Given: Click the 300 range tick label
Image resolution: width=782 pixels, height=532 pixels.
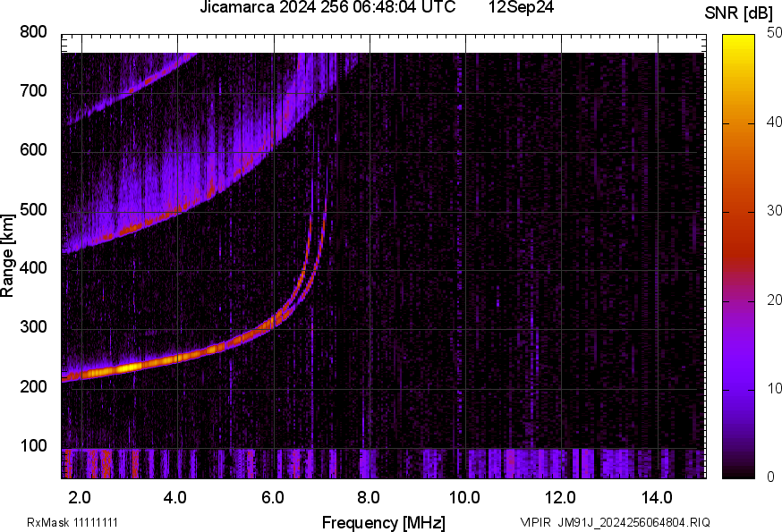Looking at the screenshot, I should pos(33,326).
